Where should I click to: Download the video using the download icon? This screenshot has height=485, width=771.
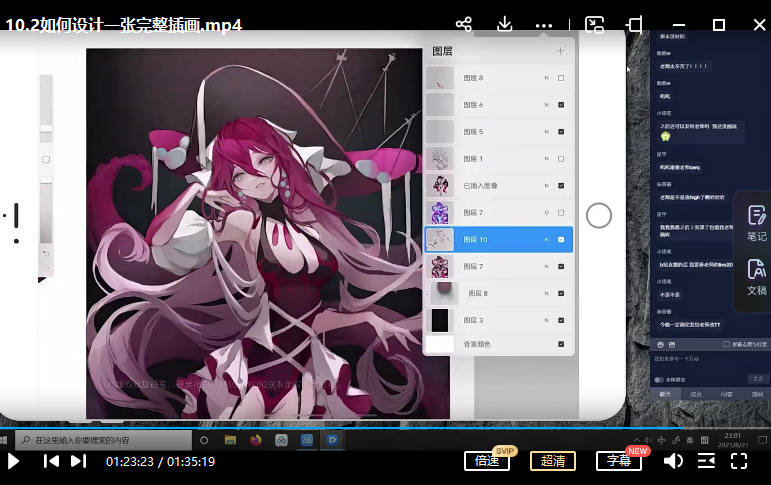505,24
